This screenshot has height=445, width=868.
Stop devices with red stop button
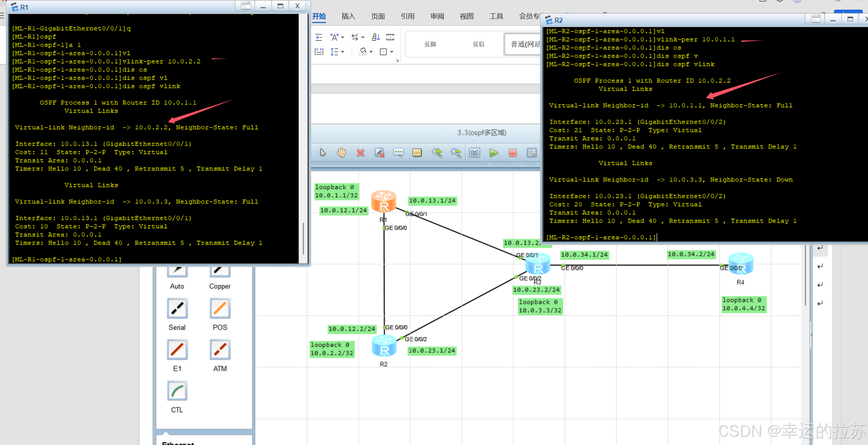[513, 153]
